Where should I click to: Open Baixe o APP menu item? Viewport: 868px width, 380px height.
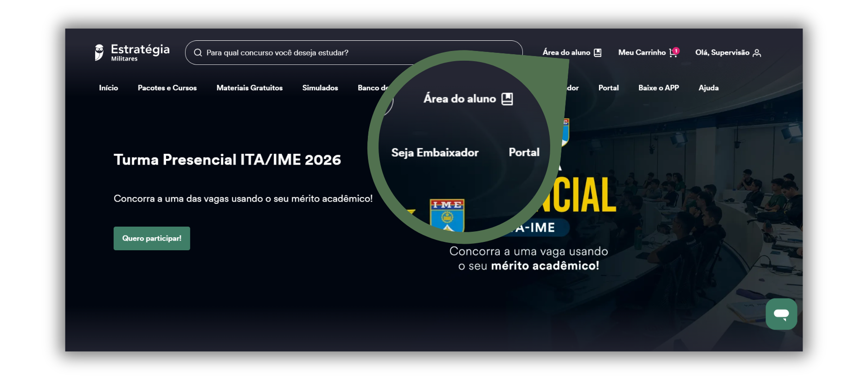pyautogui.click(x=658, y=88)
